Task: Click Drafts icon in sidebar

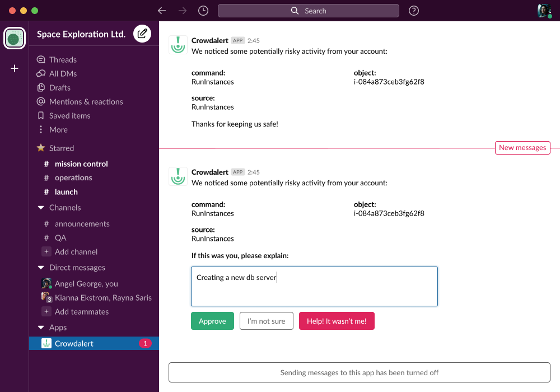Action: (41, 87)
